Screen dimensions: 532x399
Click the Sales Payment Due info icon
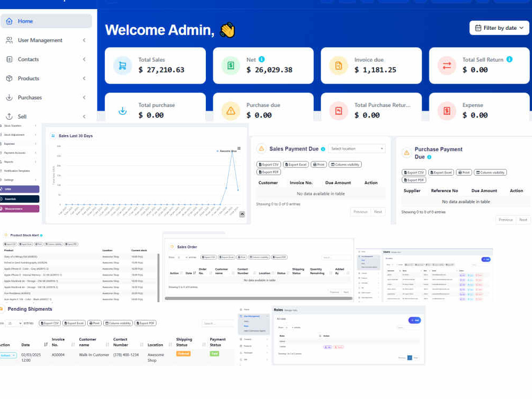pyautogui.click(x=323, y=149)
